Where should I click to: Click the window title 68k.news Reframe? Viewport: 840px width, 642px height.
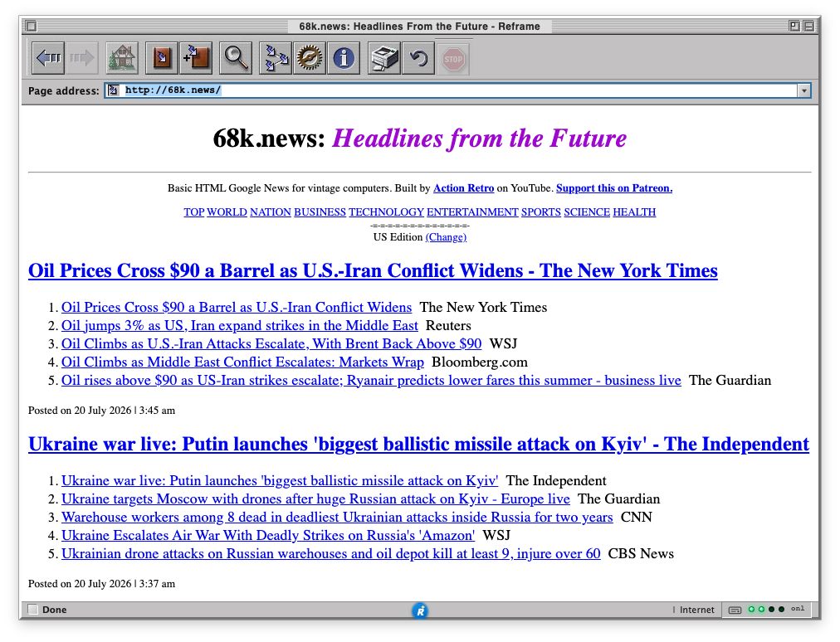[419, 27]
